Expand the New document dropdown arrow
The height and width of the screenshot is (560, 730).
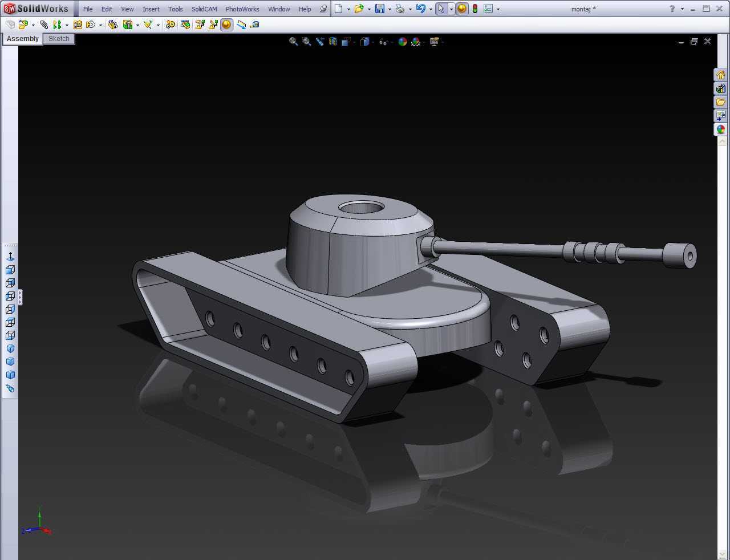(x=348, y=9)
